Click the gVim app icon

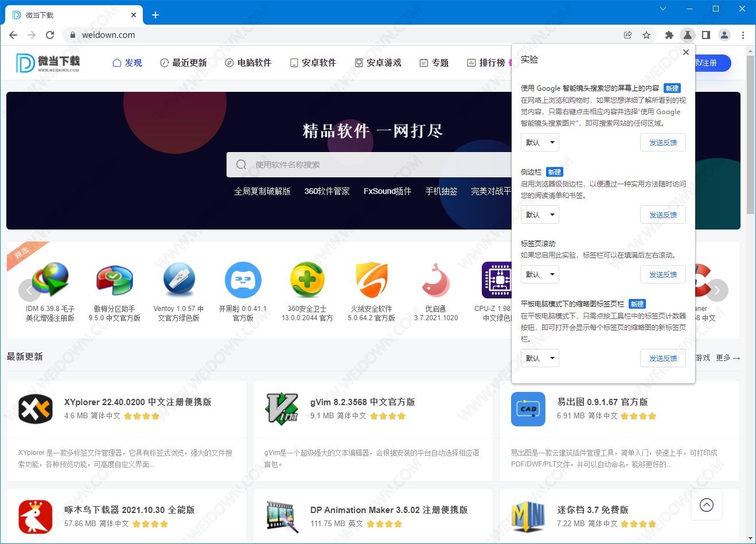(x=282, y=409)
